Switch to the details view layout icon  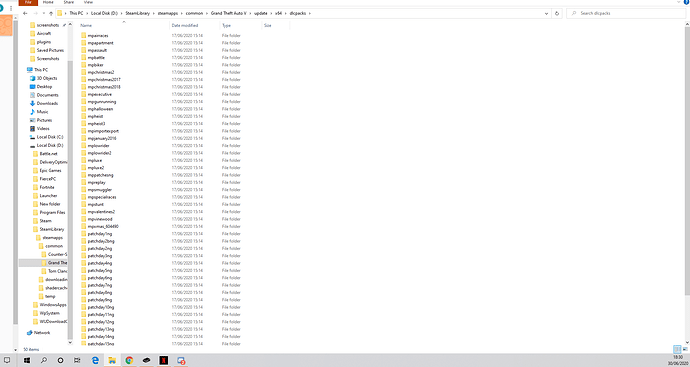pyautogui.click(x=677, y=349)
